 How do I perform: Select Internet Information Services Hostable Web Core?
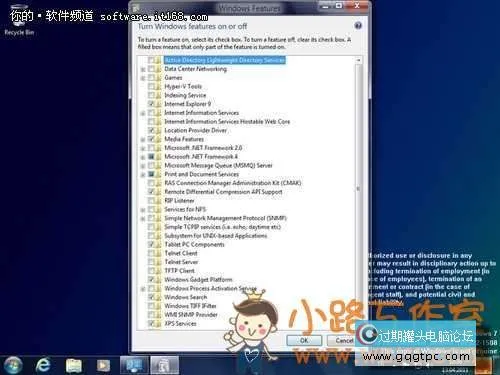click(227, 121)
